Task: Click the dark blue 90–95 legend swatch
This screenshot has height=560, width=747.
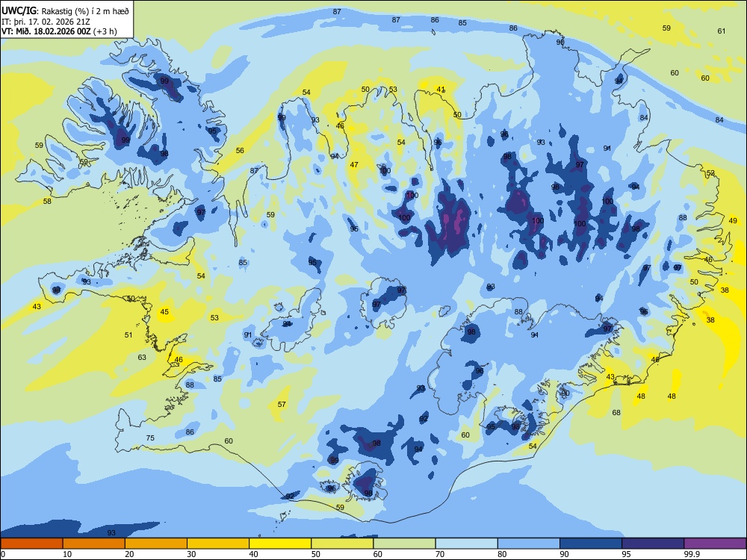Action: 591,544
